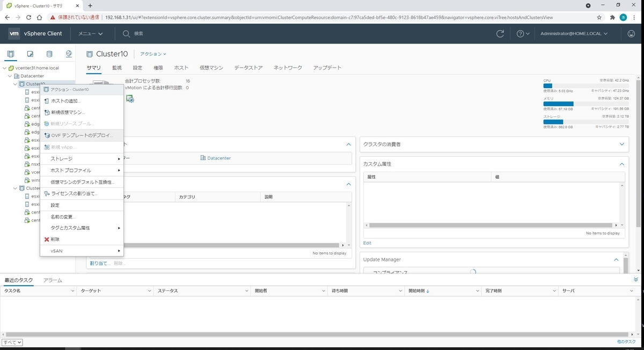644x350 pixels.
Task: Open ストレージ submenu in context menu
Action: click(x=82, y=158)
